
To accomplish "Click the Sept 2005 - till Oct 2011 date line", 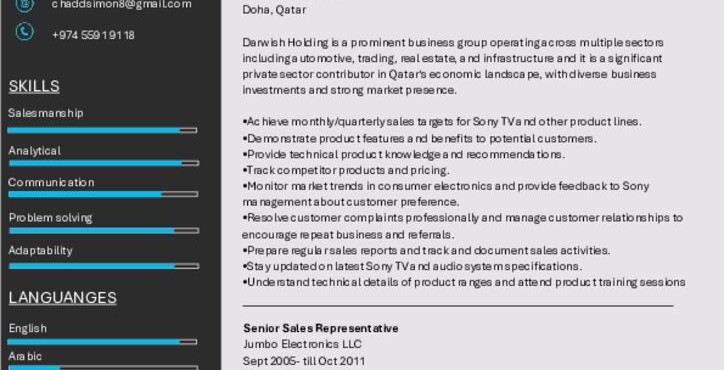I will [304, 361].
